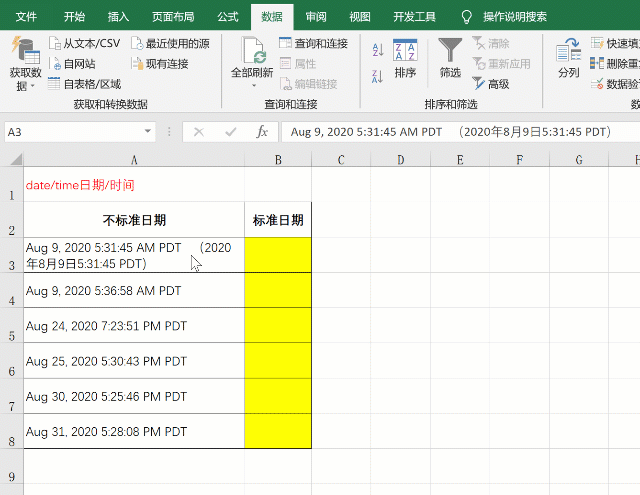Click the 分列 (Text to Columns) icon
The width and height of the screenshot is (640, 495).
click(x=568, y=54)
